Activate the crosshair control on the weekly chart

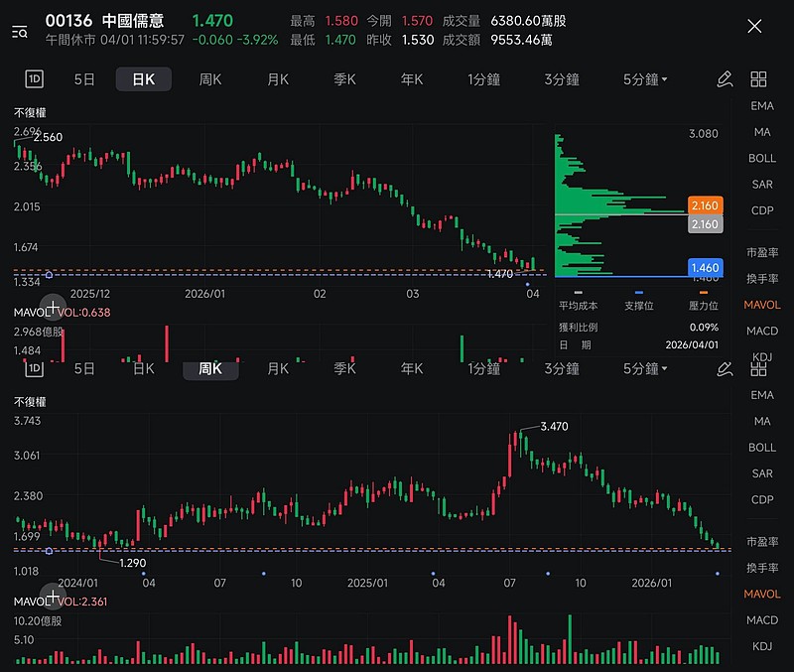point(52,600)
